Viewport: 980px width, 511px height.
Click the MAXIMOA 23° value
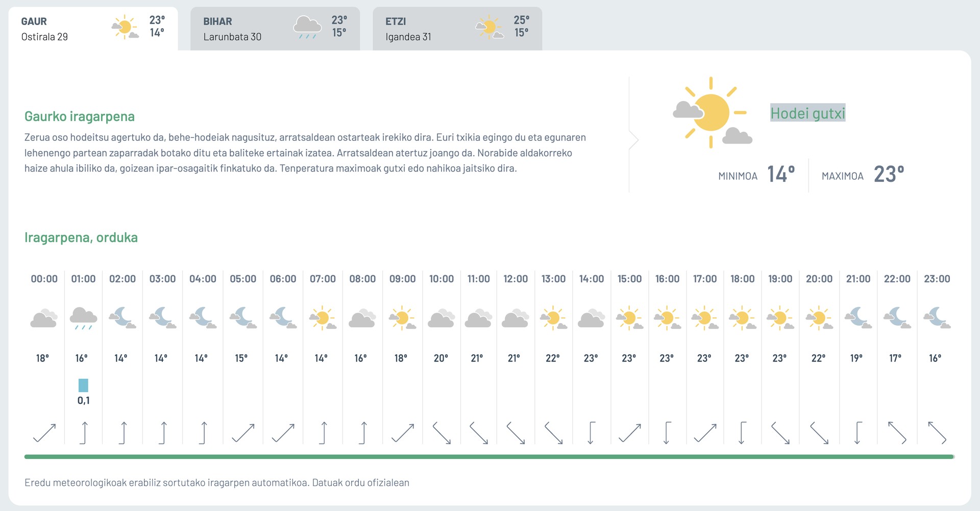[x=889, y=174]
